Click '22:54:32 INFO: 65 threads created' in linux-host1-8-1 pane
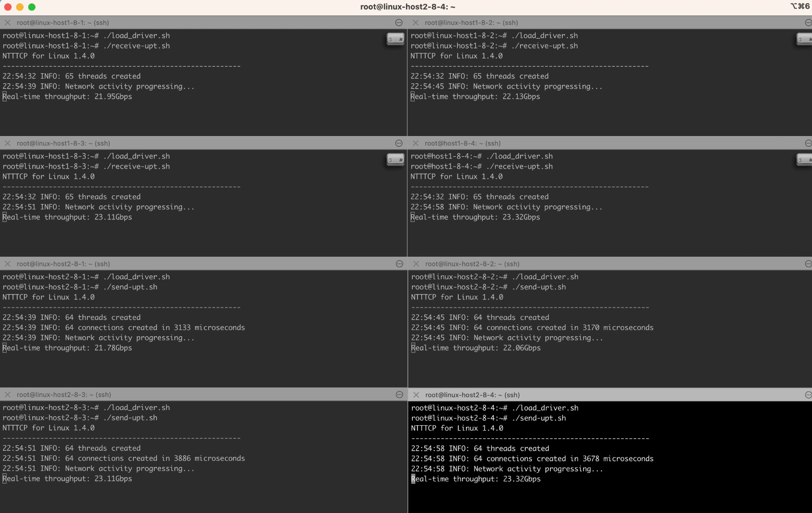Image resolution: width=812 pixels, height=513 pixels. [71, 76]
